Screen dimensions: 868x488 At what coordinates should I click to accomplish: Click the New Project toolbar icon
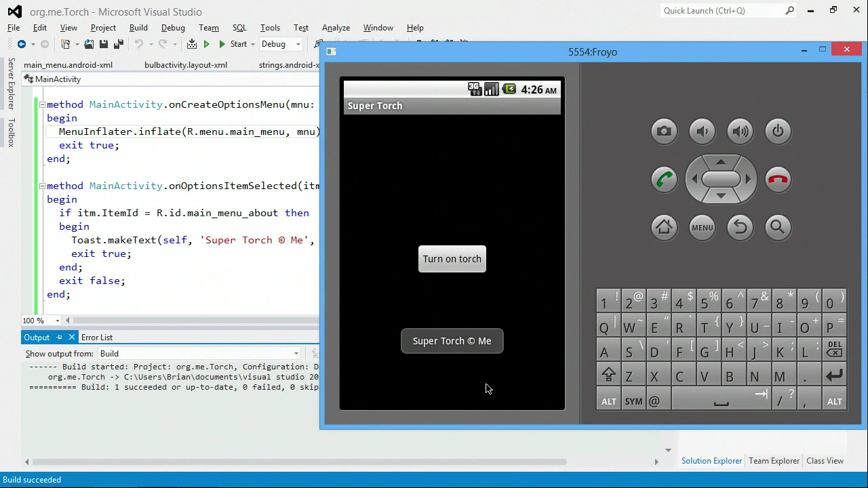point(66,44)
